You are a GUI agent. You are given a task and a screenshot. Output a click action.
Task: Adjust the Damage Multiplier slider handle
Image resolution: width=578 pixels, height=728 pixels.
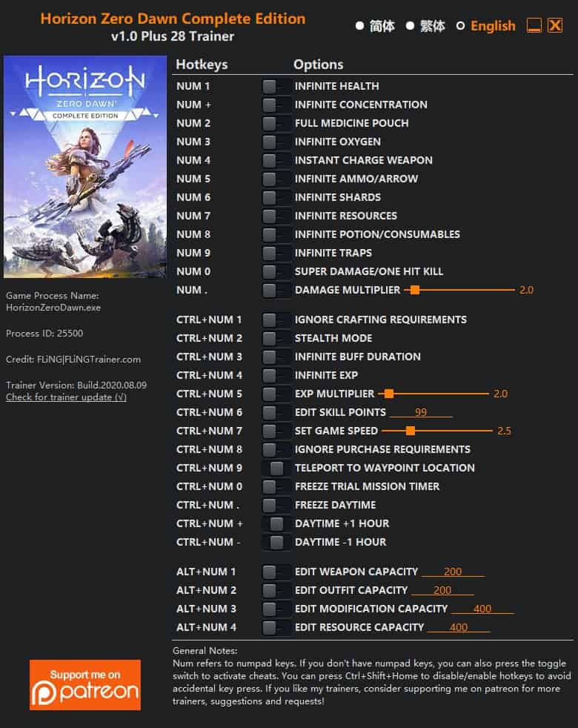point(415,290)
